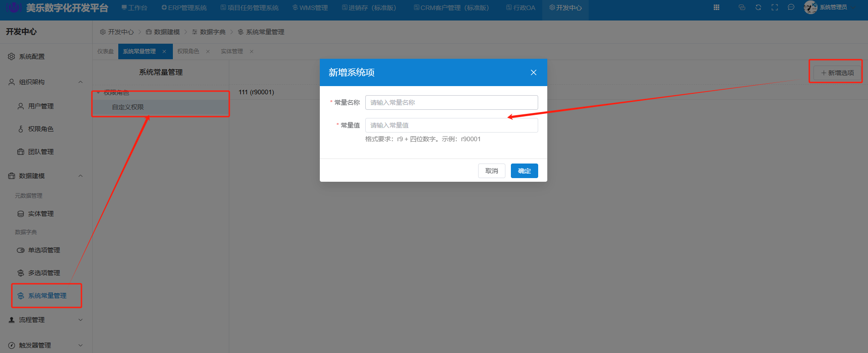
Task: Click the system administrator avatar
Action: point(810,7)
